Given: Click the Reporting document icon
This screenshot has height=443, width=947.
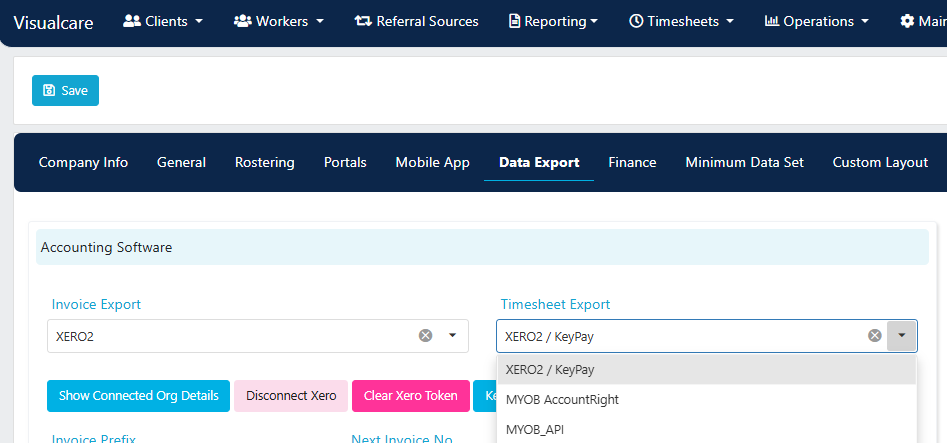Looking at the screenshot, I should pos(515,21).
